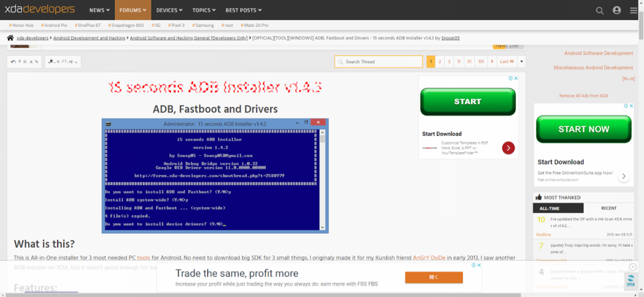Open the search magnifier in header

click(x=600, y=11)
